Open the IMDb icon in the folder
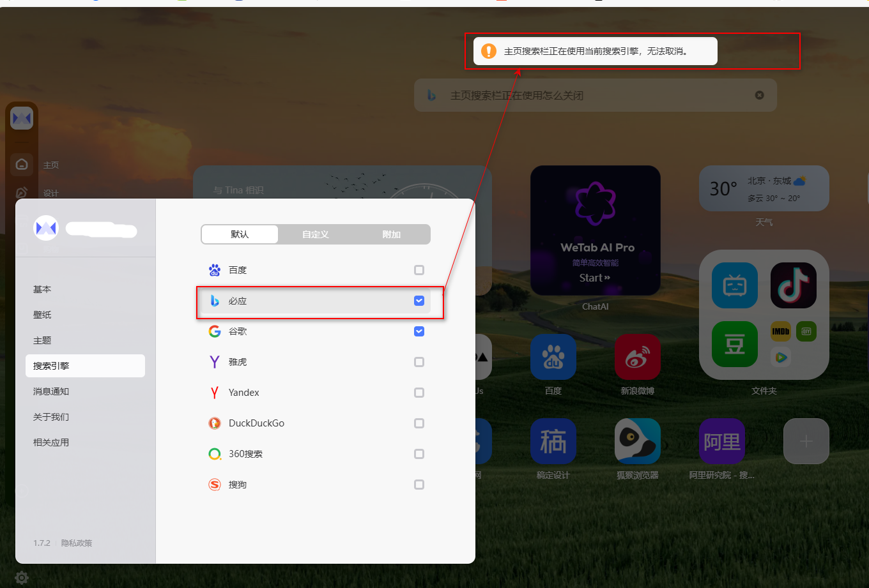This screenshot has height=588, width=869. click(781, 331)
